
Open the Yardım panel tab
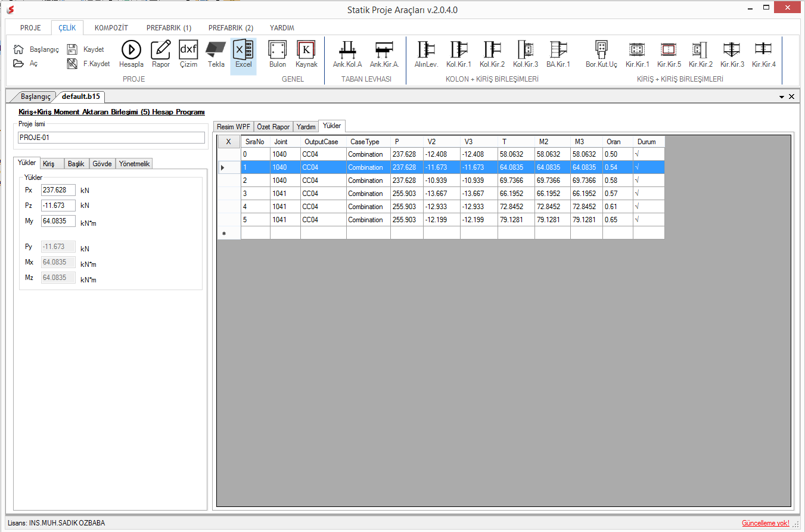306,127
